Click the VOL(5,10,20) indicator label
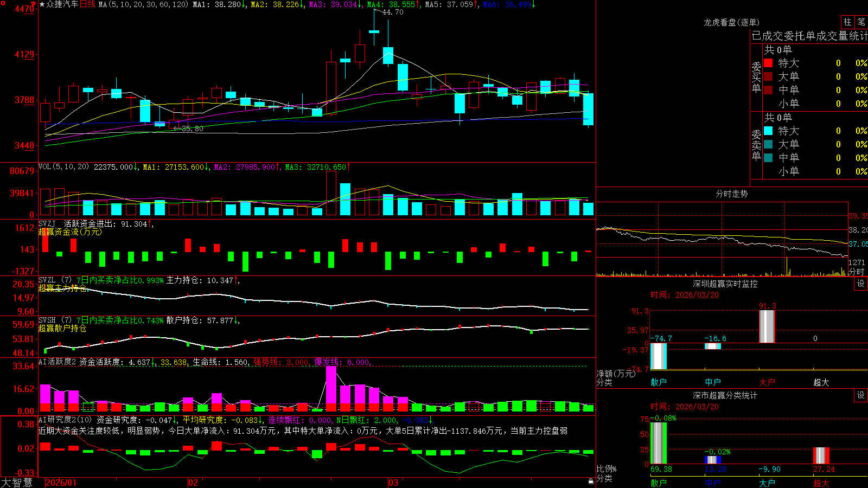Screen dimensions: 868x488 [x=63, y=167]
